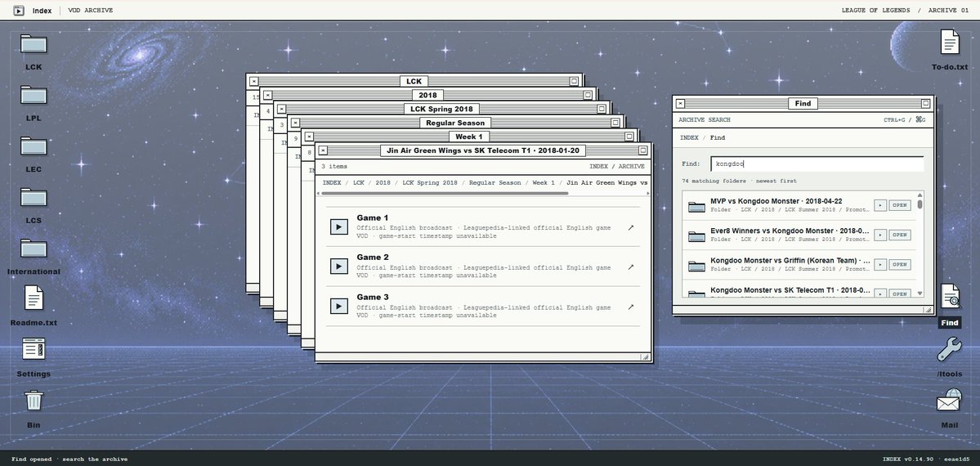Click "INDEX / ARCHIVE" label in Jin Air window
The height and width of the screenshot is (466, 980).
pos(617,167)
